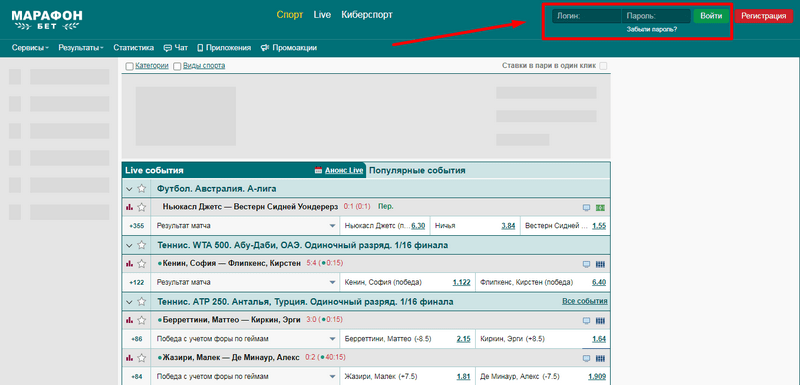The image size is (800, 385).
Task: Open the Анонс Live calendar link
Action: (x=339, y=170)
